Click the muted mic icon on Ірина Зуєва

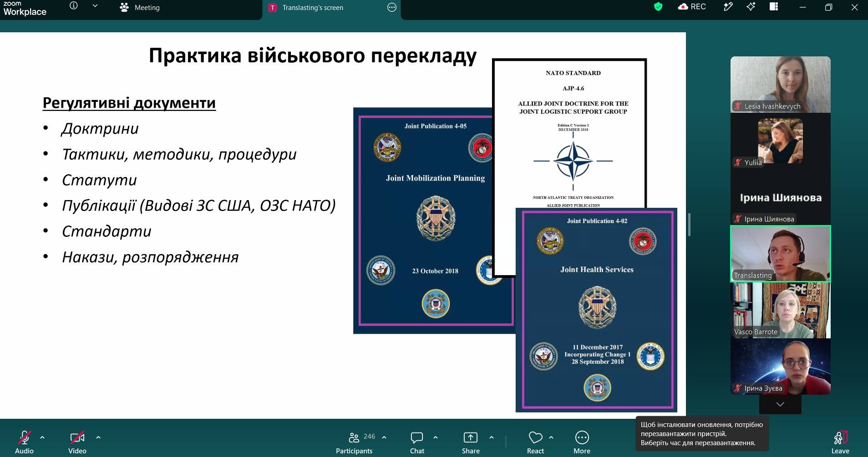click(x=738, y=388)
